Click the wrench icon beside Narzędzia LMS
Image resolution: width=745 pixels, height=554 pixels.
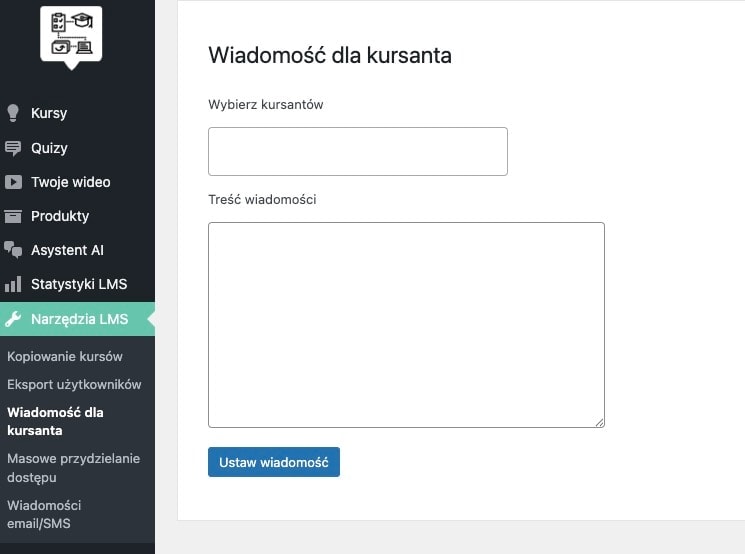[x=13, y=319]
